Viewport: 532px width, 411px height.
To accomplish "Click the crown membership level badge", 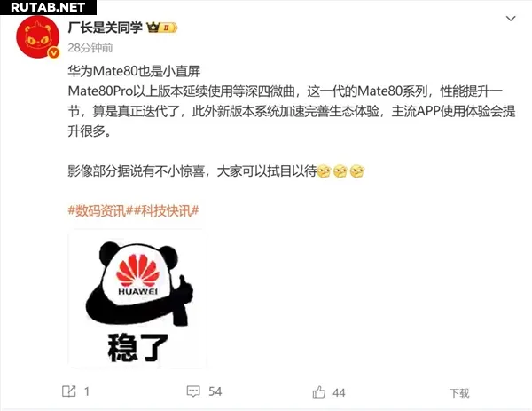I will click(162, 28).
